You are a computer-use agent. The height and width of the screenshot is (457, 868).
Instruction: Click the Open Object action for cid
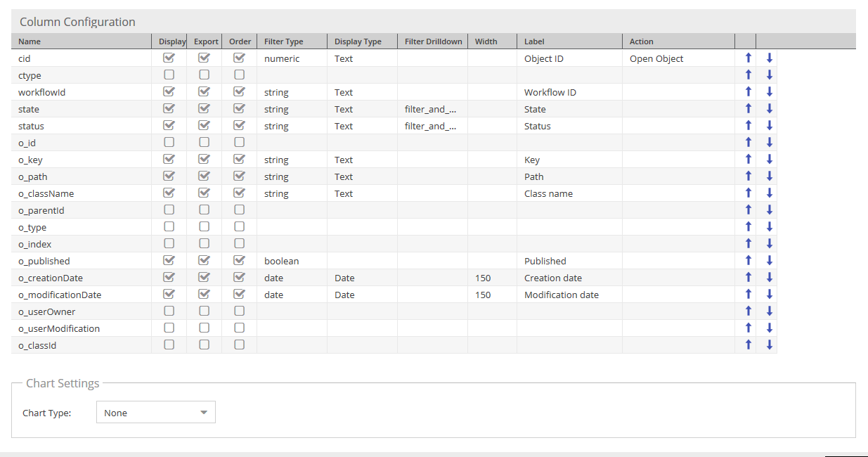tap(656, 58)
